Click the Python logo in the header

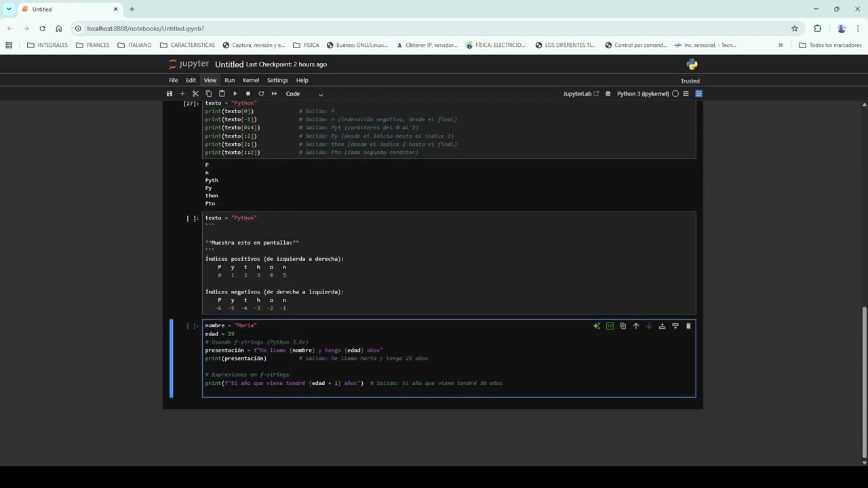pos(692,64)
